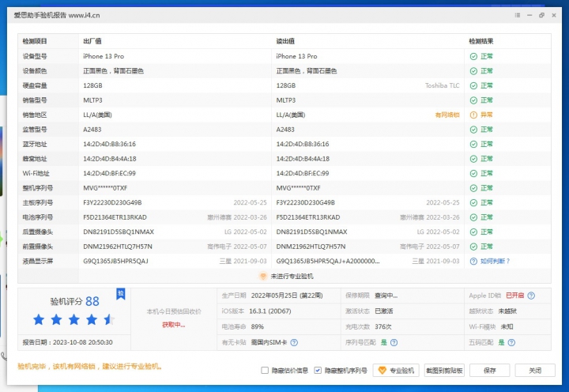Click help icon beside 五码匹配 是

tap(511, 342)
